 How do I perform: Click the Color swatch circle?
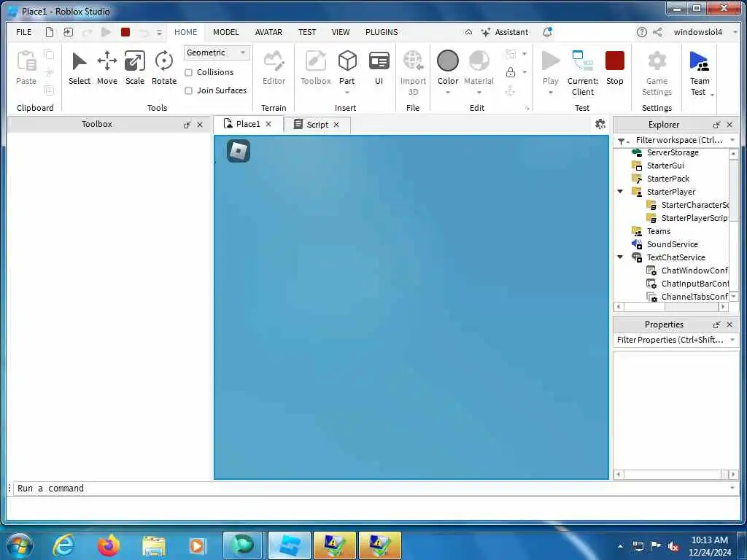tap(448, 61)
